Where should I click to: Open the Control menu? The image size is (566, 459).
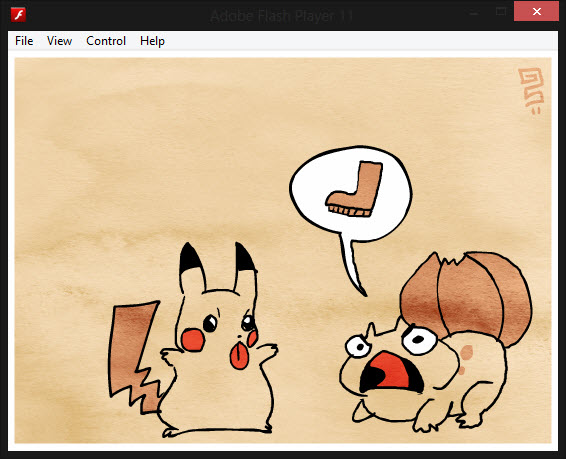(106, 41)
